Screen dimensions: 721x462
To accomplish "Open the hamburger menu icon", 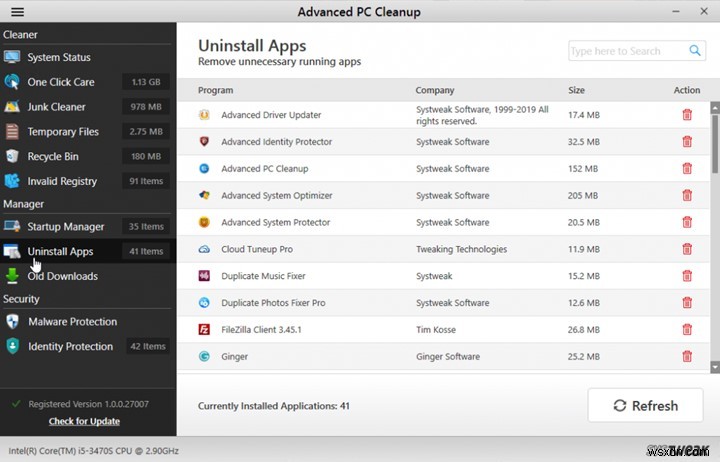I will 17,11.
